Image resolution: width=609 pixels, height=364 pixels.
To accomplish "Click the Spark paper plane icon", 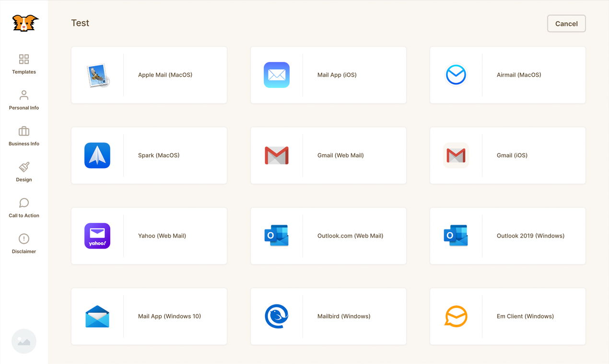I will point(97,155).
